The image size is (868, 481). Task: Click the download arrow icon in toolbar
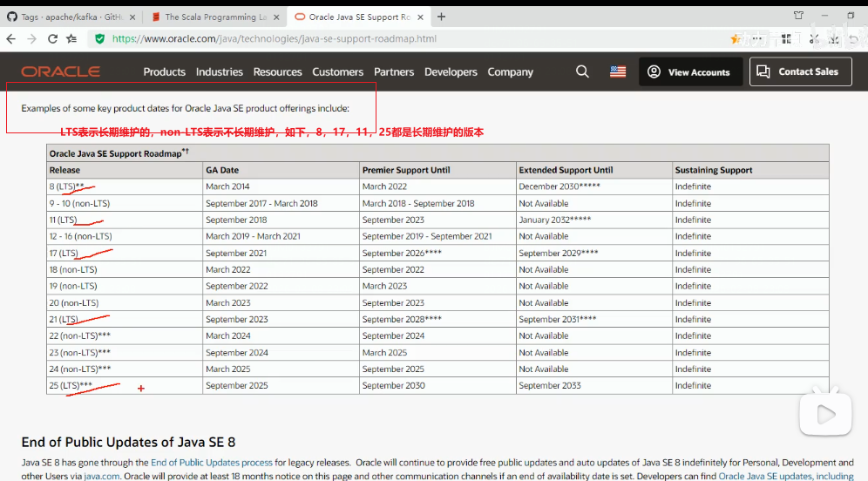click(834, 38)
